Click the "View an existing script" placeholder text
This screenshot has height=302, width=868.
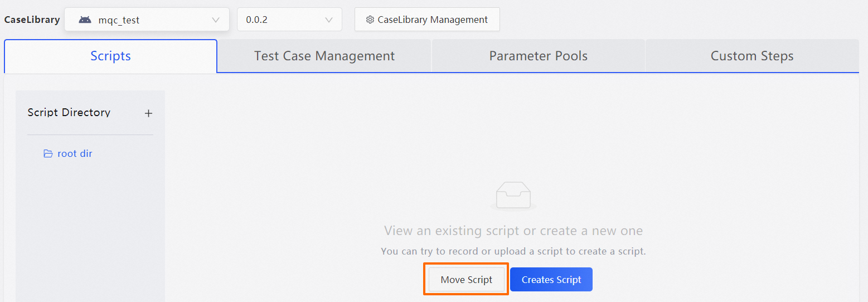513,231
